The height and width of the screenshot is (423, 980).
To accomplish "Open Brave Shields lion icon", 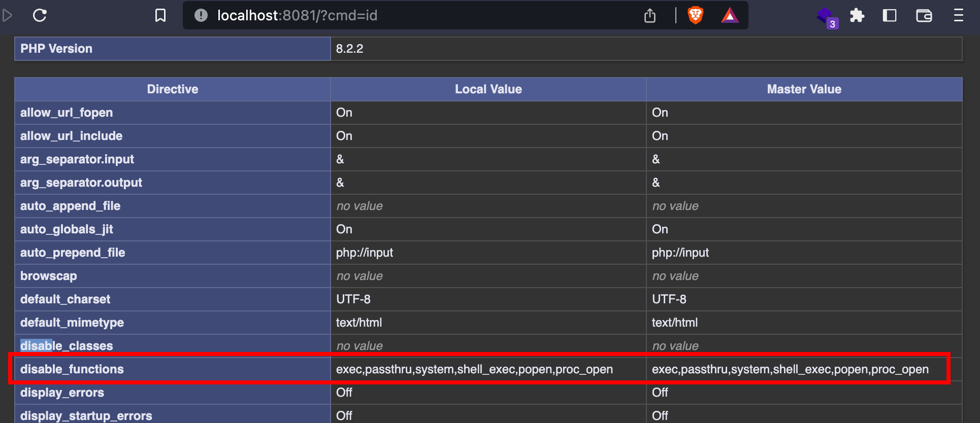I will 695,15.
